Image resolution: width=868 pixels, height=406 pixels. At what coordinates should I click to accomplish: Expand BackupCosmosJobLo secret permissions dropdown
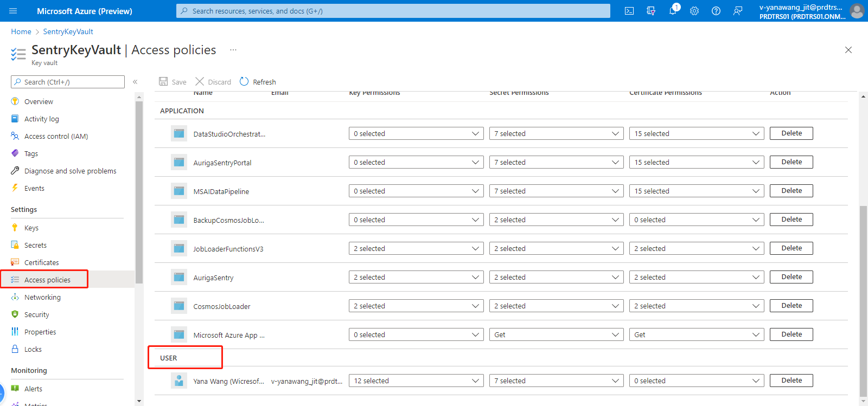point(556,220)
